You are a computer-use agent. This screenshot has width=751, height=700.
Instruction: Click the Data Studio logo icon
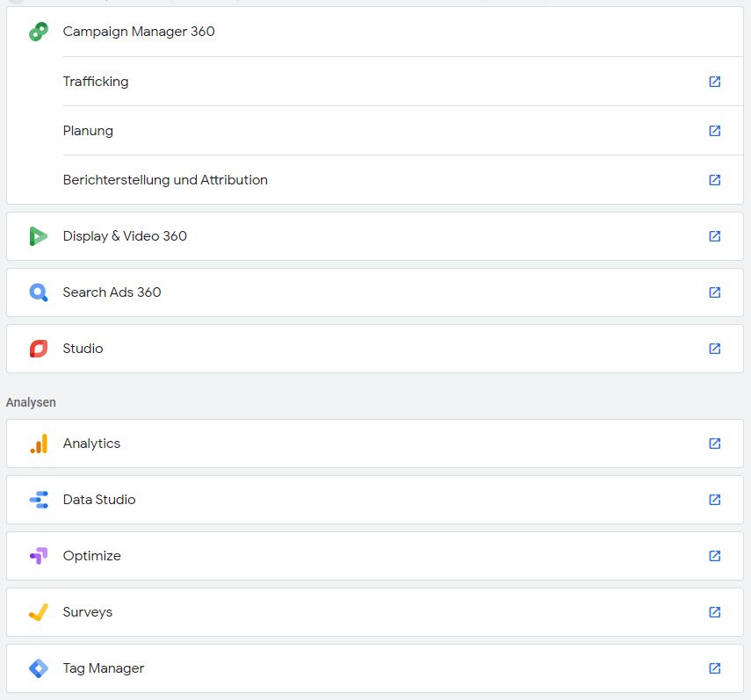[x=39, y=500]
